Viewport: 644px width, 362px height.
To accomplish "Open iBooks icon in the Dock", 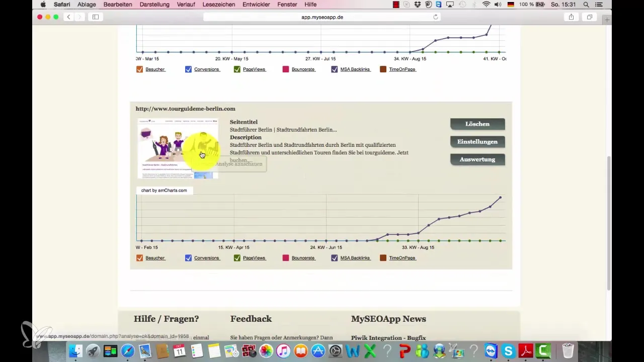I will pos(301,350).
